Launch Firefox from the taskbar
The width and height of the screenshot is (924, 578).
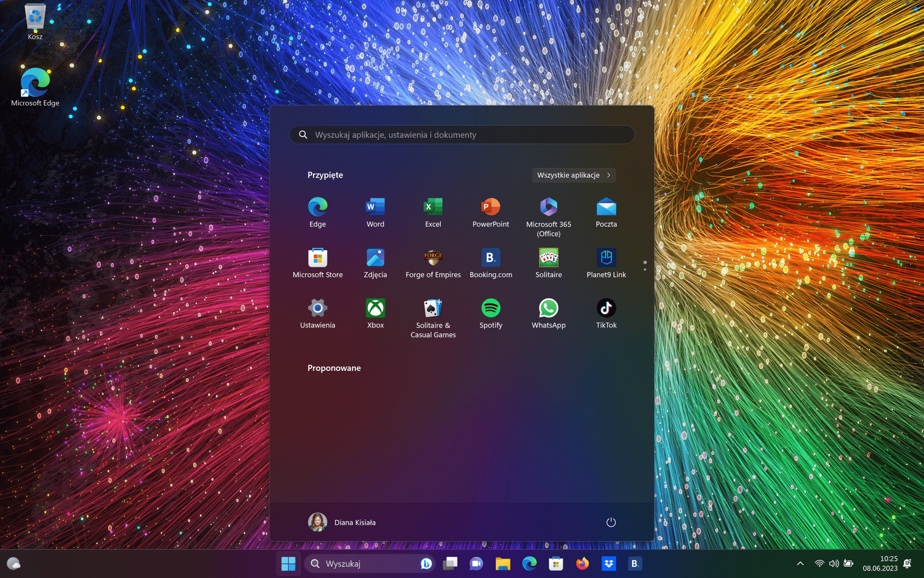click(582, 564)
